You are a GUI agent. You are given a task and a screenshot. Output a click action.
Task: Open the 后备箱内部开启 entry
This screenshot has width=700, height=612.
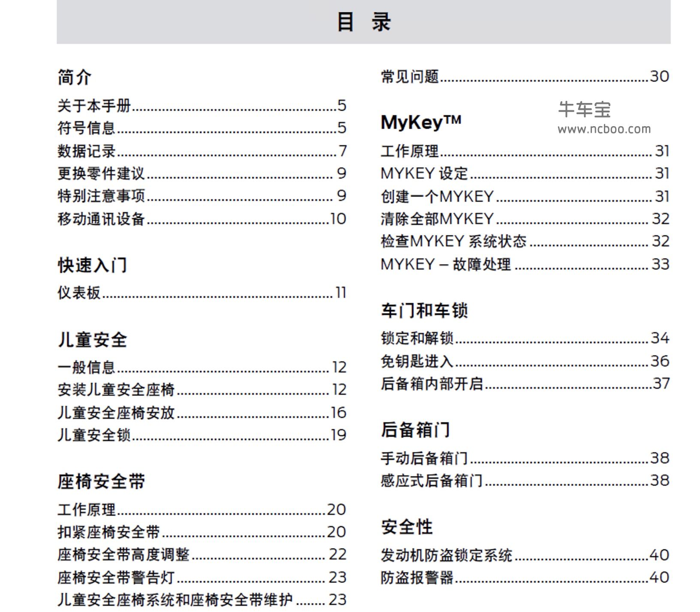pyautogui.click(x=525, y=383)
